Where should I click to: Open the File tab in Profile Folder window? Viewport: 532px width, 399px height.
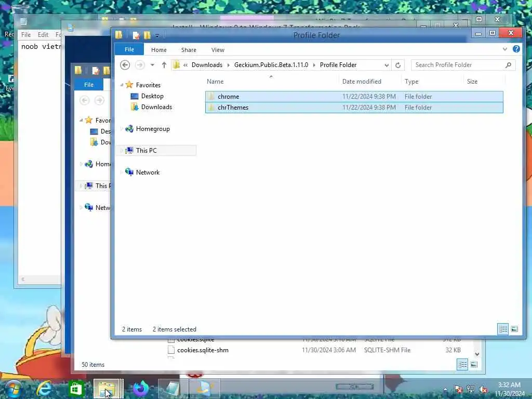129,49
